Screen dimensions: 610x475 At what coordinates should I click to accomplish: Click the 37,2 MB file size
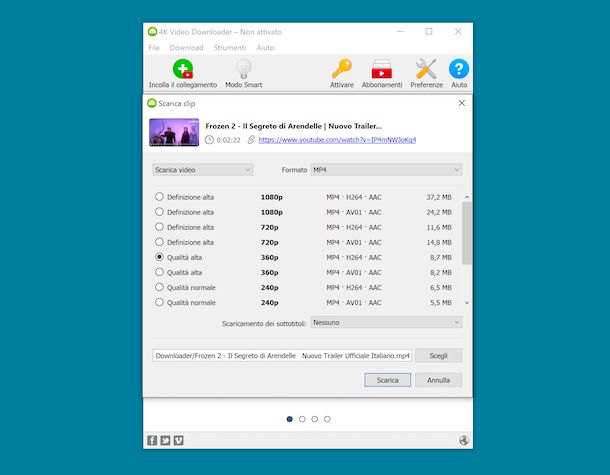tap(439, 197)
